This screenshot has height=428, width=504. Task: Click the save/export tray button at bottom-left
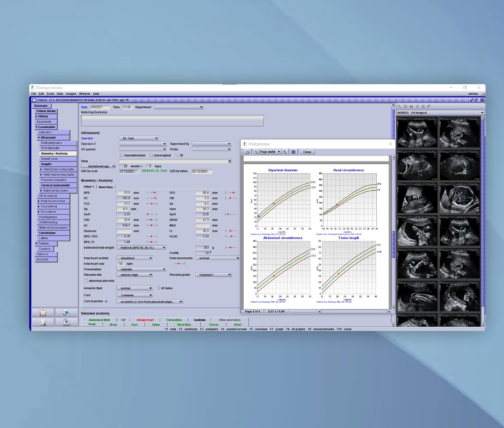tap(66, 322)
